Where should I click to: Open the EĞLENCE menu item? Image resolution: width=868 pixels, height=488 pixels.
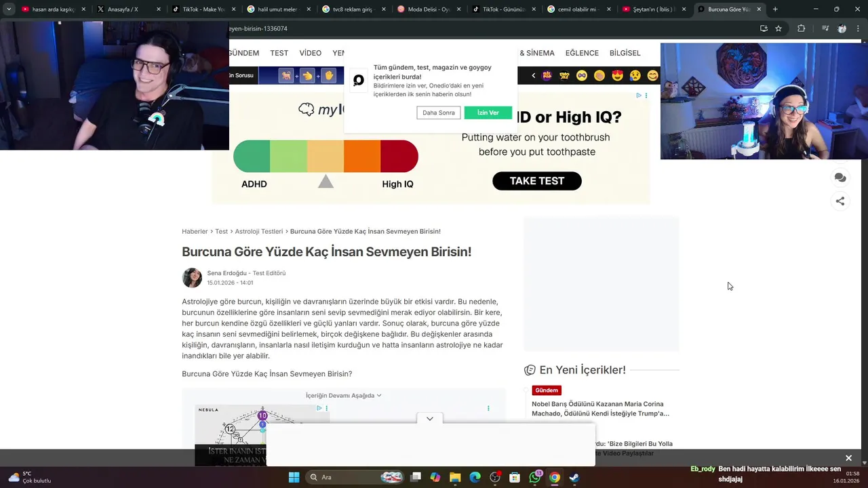coord(582,53)
